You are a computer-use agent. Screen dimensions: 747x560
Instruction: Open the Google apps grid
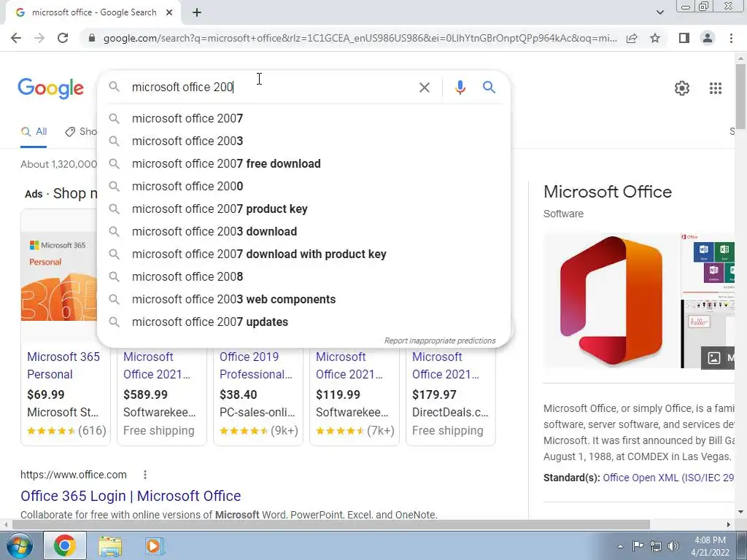pyautogui.click(x=715, y=88)
